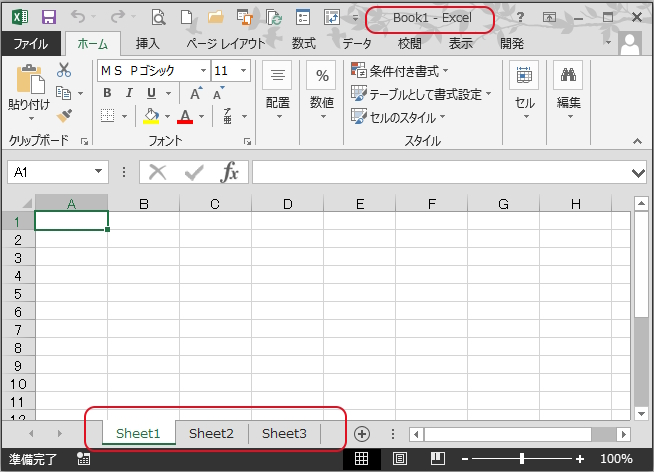This screenshot has width=654, height=472.
Task: Switch to Normal view in status bar
Action: pos(361,459)
